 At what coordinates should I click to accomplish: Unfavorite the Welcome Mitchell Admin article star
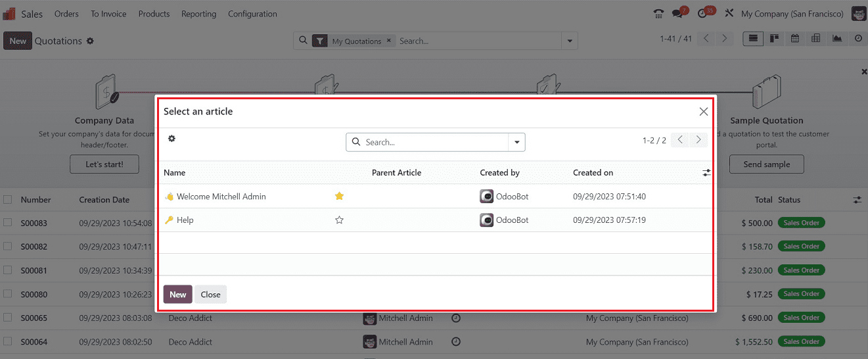[340, 196]
